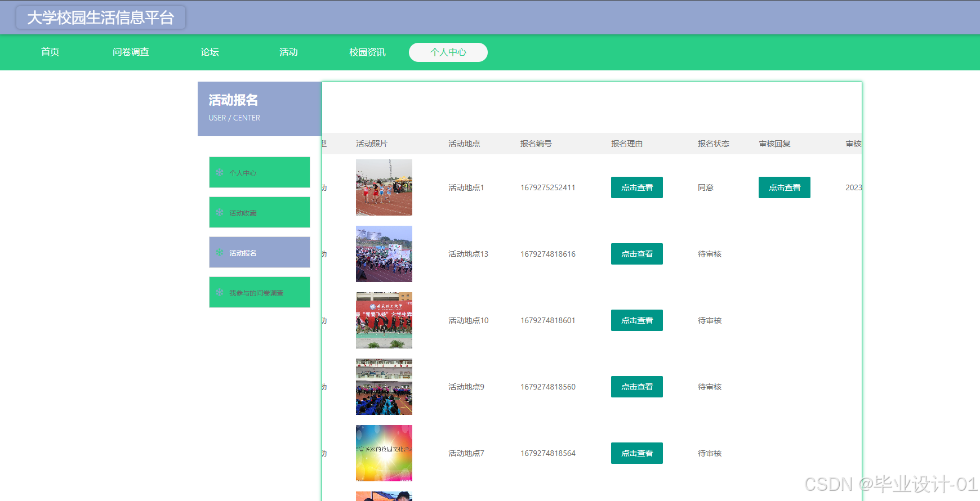This screenshot has width=980, height=501.
Task: Open the red stage photo for 活动地点10
Action: pos(384,320)
